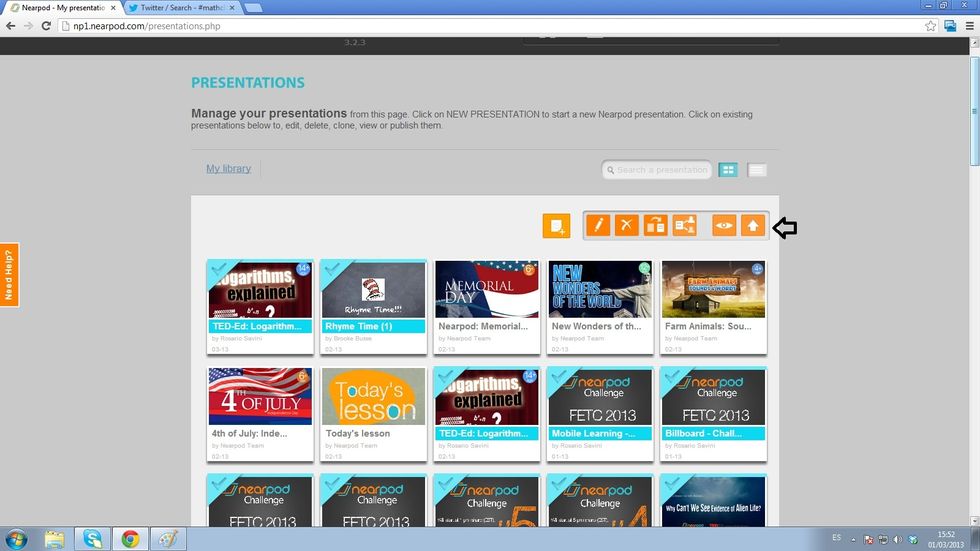Bookmark this page with the star icon
This screenshot has width=980, height=551.
click(x=931, y=26)
